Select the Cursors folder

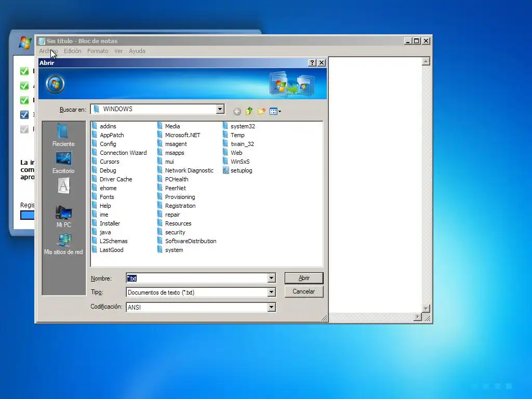coord(105,162)
